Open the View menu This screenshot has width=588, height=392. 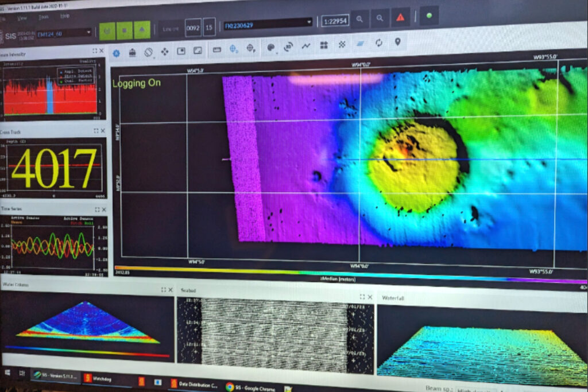(22, 18)
